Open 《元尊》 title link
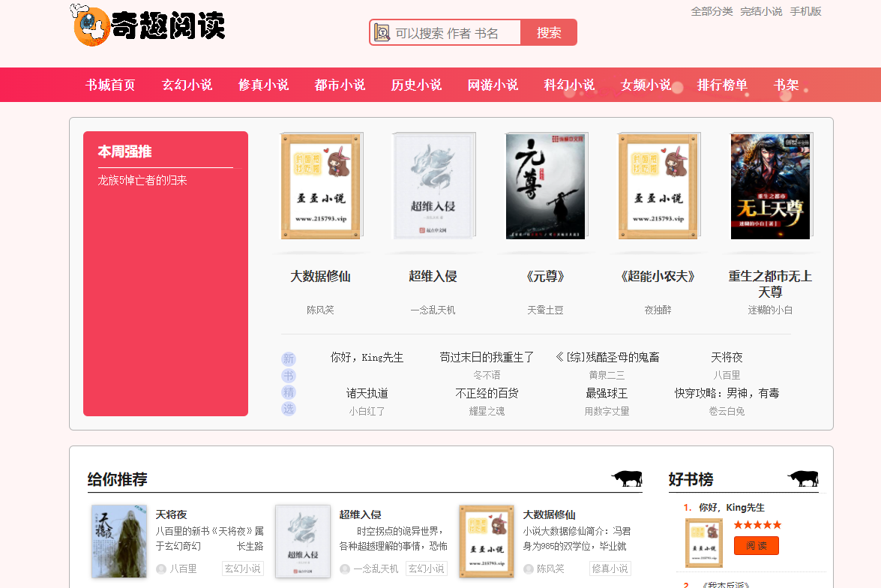This screenshot has width=881, height=588. coord(545,277)
